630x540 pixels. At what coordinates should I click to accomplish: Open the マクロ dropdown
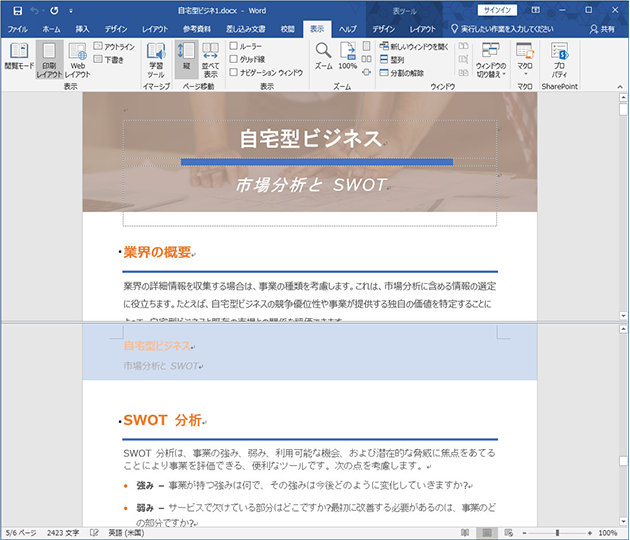coord(525,59)
